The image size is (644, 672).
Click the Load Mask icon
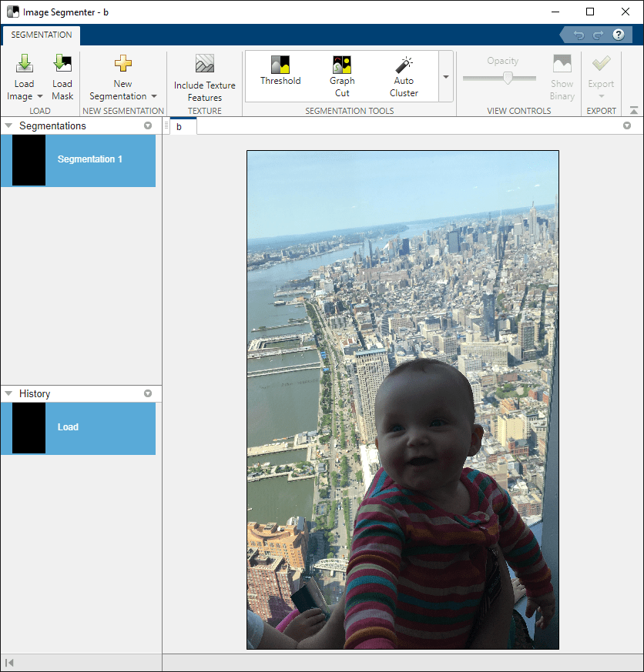62,63
